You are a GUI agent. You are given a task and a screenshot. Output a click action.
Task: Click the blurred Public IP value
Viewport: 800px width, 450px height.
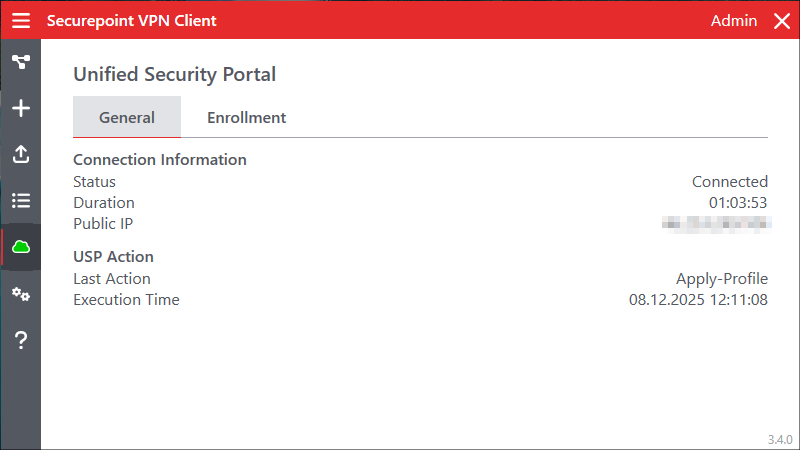tap(716, 224)
